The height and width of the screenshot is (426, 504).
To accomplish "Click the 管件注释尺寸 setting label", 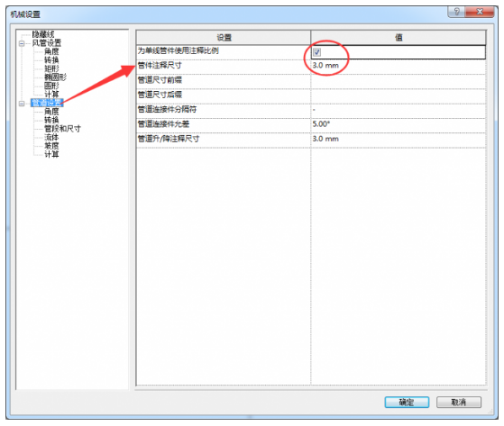I will click(x=160, y=65).
